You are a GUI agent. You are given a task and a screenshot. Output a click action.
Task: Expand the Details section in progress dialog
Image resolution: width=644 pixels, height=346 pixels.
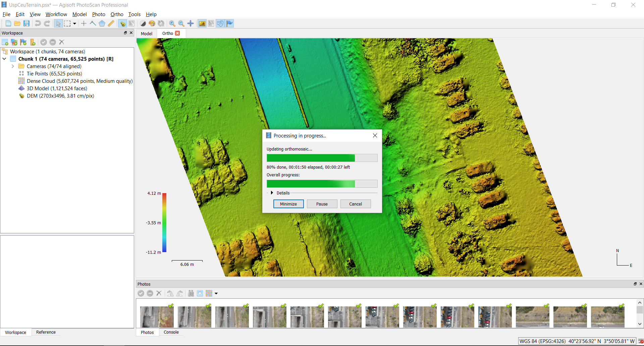[x=272, y=193]
